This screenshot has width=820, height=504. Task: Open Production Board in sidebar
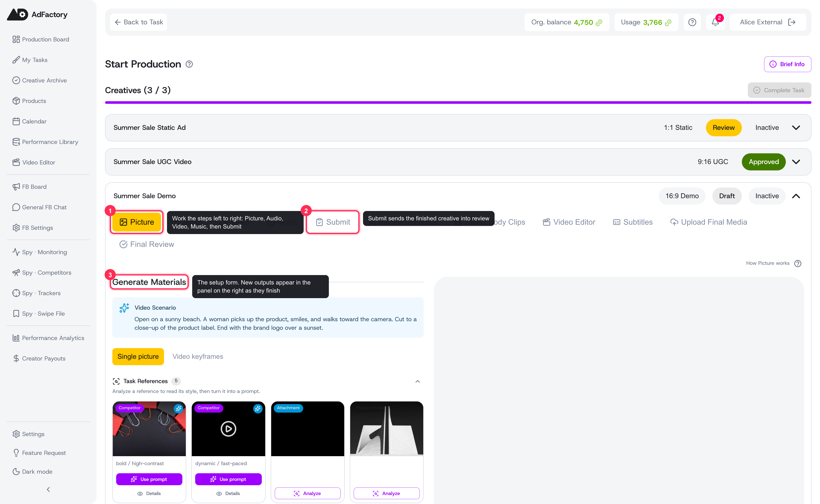[x=41, y=39]
